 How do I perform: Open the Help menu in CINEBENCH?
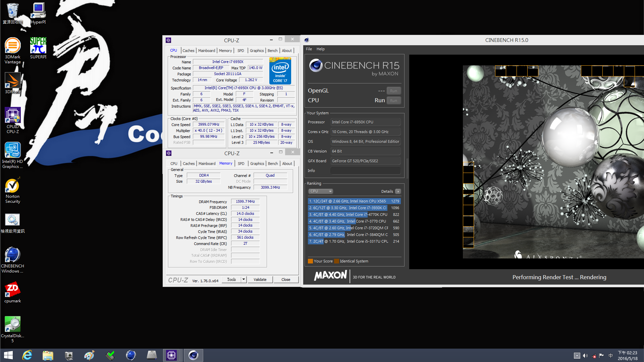321,49
